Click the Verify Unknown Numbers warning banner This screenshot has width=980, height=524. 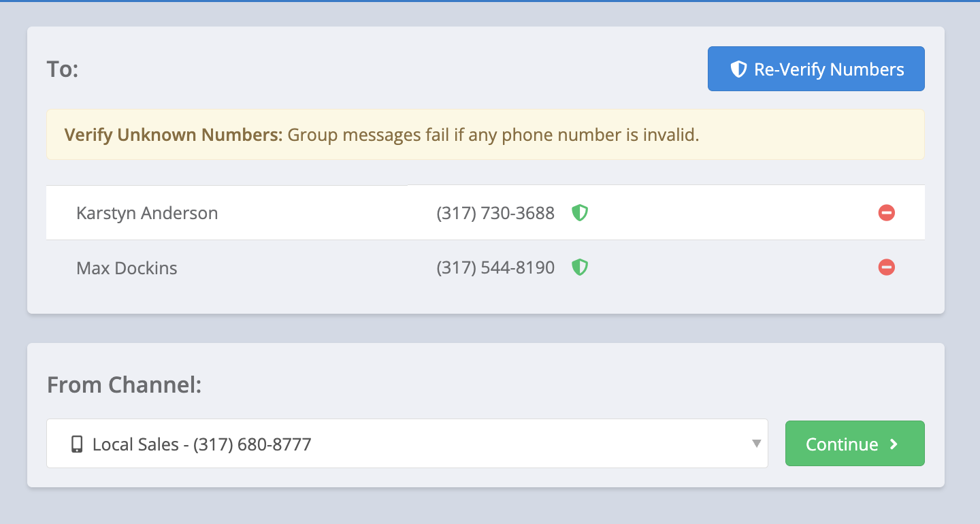783,135
